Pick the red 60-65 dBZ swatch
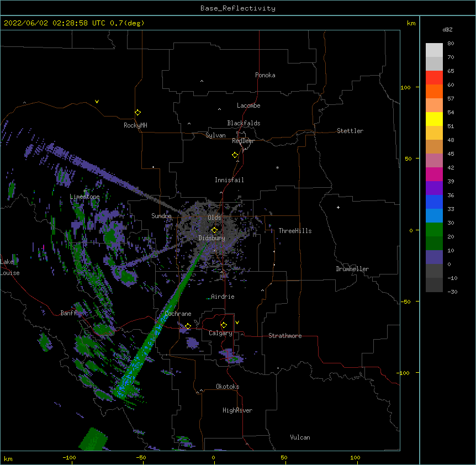Viewport: 476px width, 465px height. pyautogui.click(x=434, y=78)
